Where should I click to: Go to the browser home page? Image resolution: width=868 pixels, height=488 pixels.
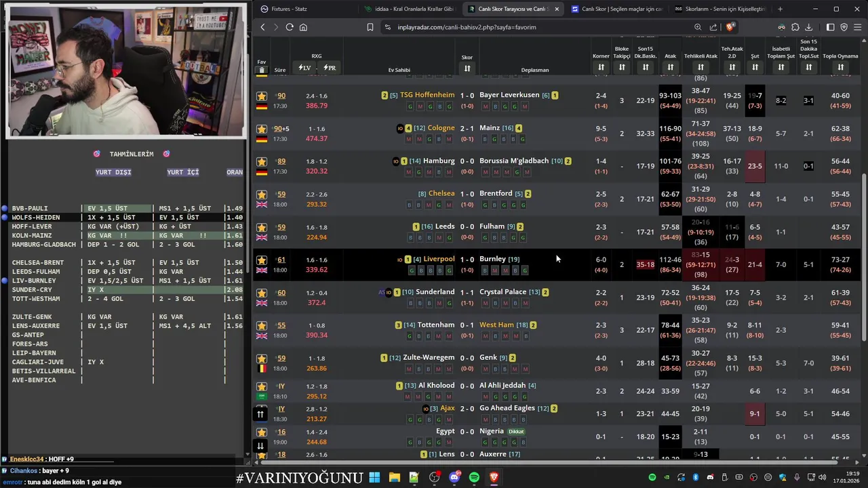pos(303,27)
